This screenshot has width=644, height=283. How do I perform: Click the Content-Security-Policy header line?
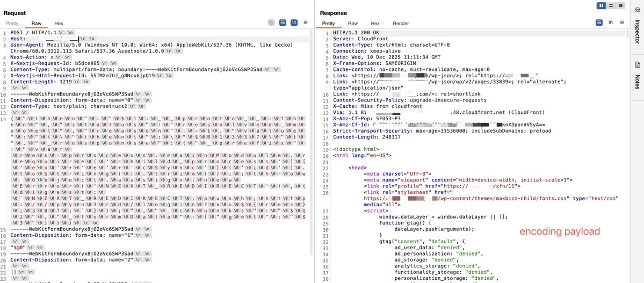409,99
